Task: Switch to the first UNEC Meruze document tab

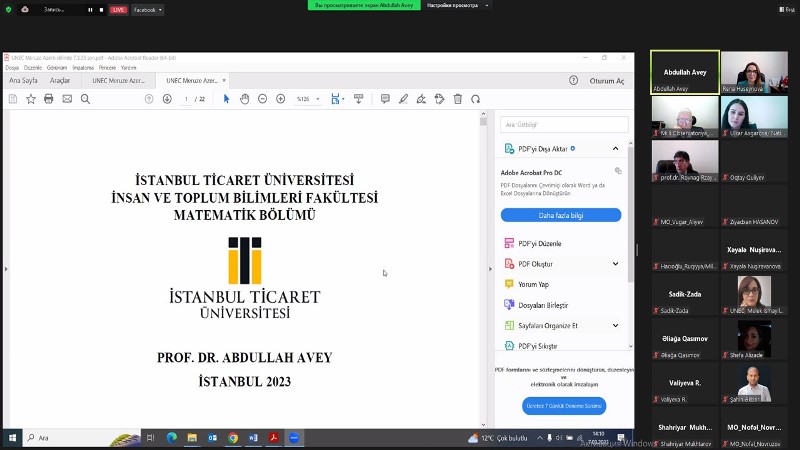Action: 118,81
